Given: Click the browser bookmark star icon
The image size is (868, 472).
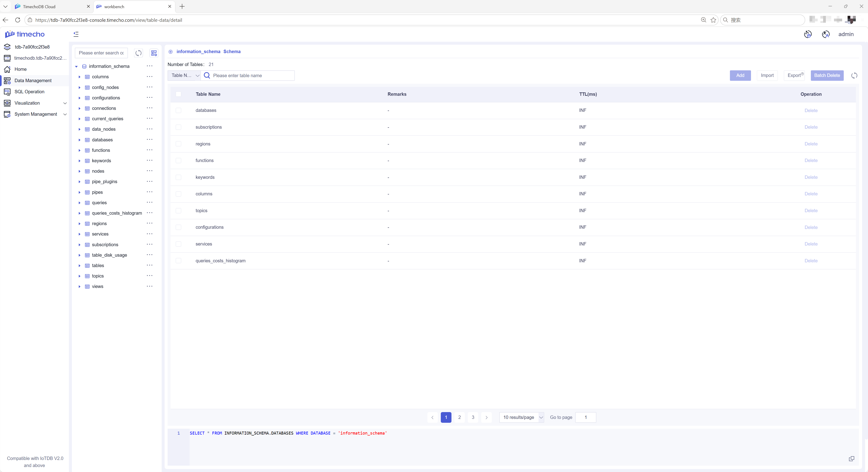Looking at the screenshot, I should 713,20.
